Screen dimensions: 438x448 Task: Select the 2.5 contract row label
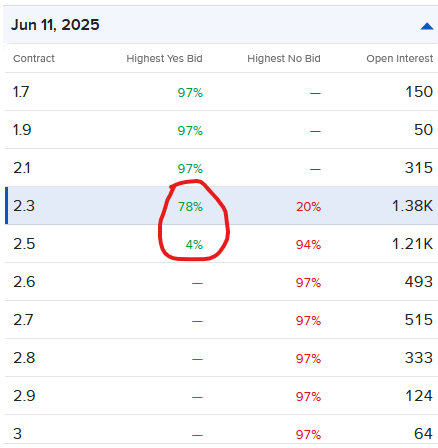24,244
